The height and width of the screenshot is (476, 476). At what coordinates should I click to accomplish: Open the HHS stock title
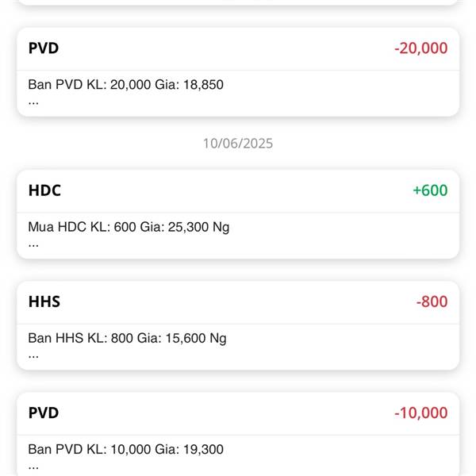tap(44, 301)
